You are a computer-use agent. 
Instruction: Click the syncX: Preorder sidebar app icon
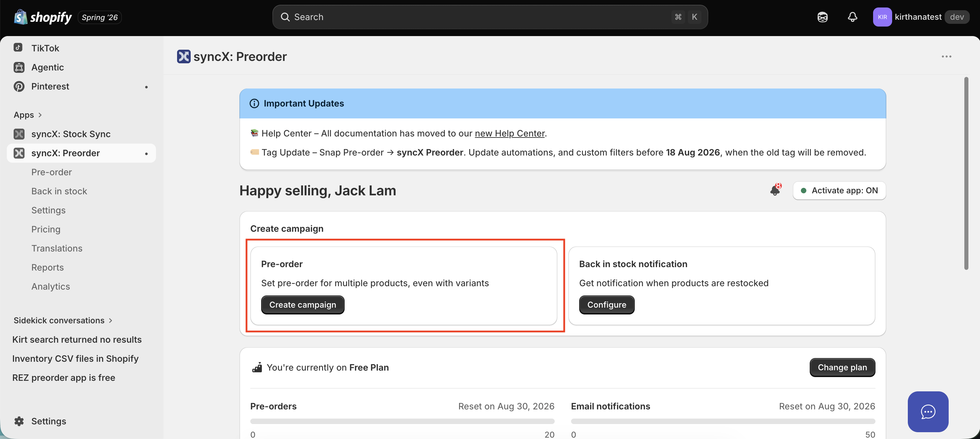tap(19, 153)
